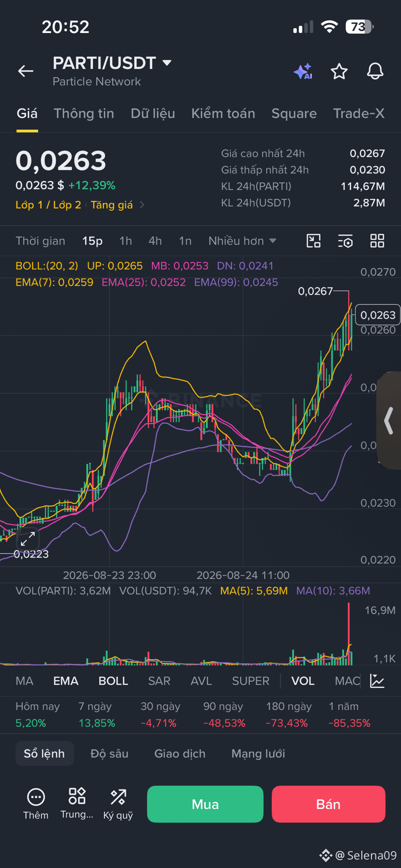Tap the EMA(7): 0,0259 legend value
The height and width of the screenshot is (868, 401).
[54, 282]
